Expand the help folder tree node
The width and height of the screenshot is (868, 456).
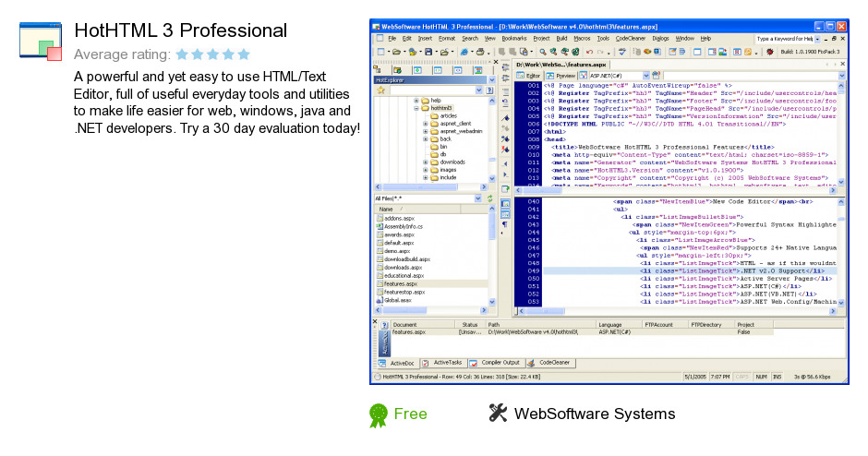[416, 101]
